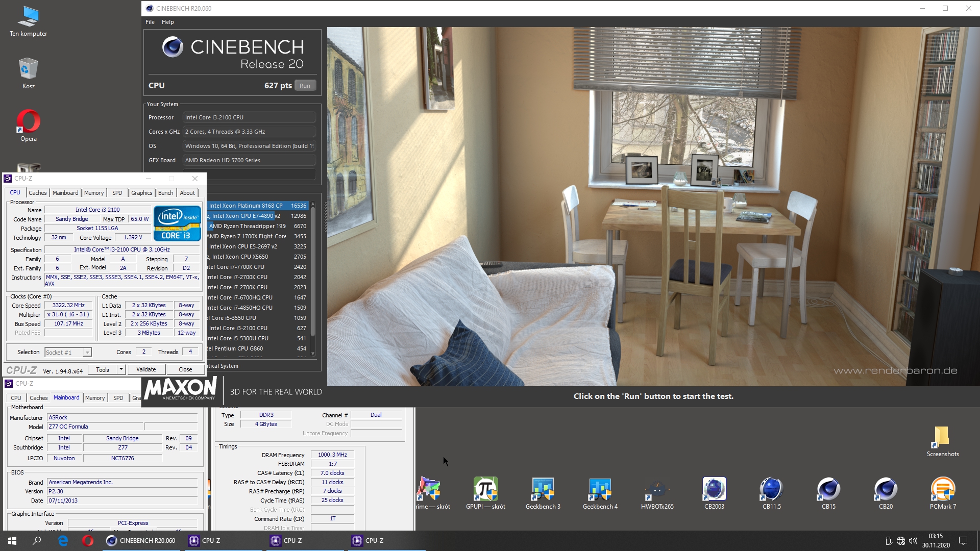Open Memory tab in lower CPU-Z window

[95, 398]
